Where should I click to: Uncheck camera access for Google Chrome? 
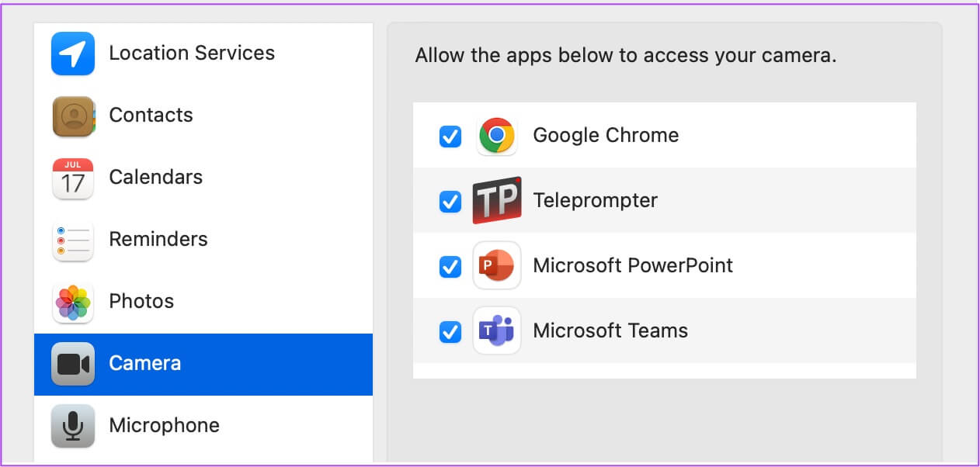[x=450, y=137]
